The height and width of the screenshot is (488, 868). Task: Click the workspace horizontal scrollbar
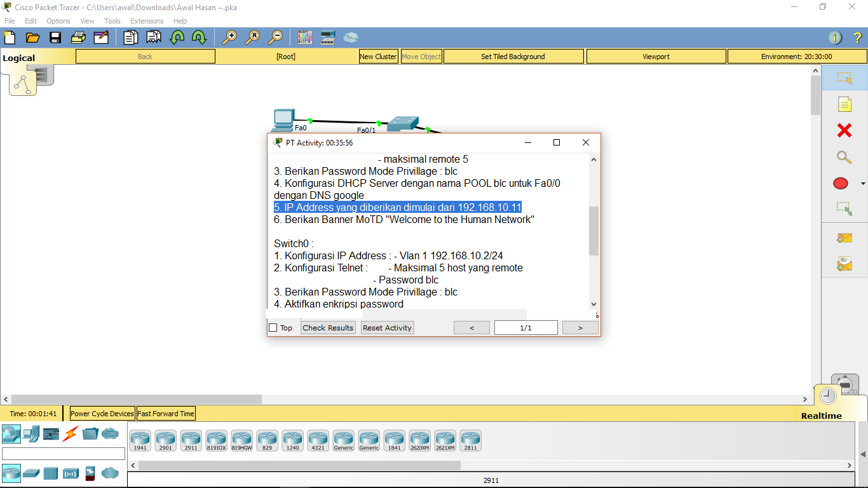[137, 400]
